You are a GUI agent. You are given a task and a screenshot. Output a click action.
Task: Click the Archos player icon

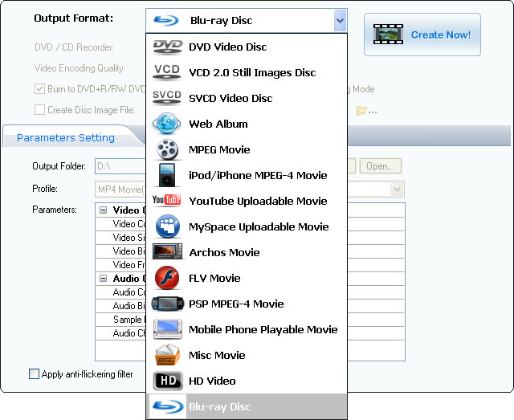(167, 252)
